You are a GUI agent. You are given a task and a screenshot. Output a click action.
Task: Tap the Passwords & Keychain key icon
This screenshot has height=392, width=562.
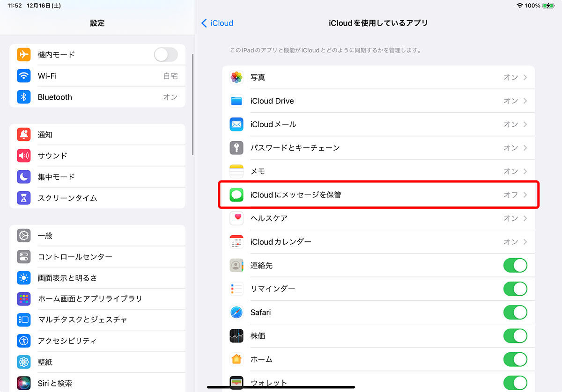point(237,148)
